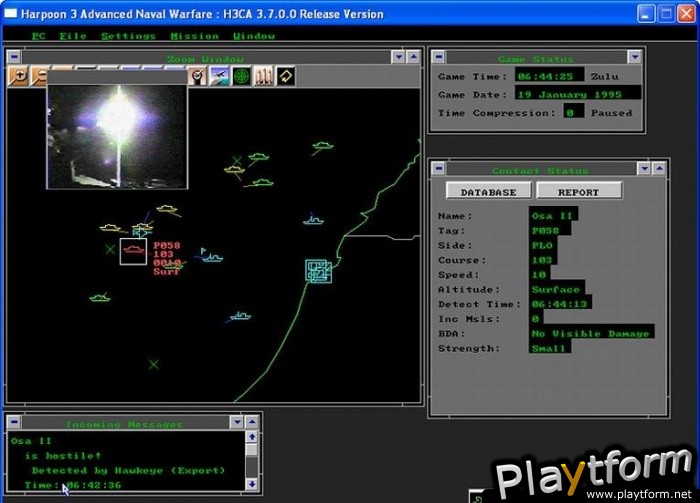Click Contact Status title down arrow
Image resolution: width=700 pixels, height=503 pixels.
(644, 168)
